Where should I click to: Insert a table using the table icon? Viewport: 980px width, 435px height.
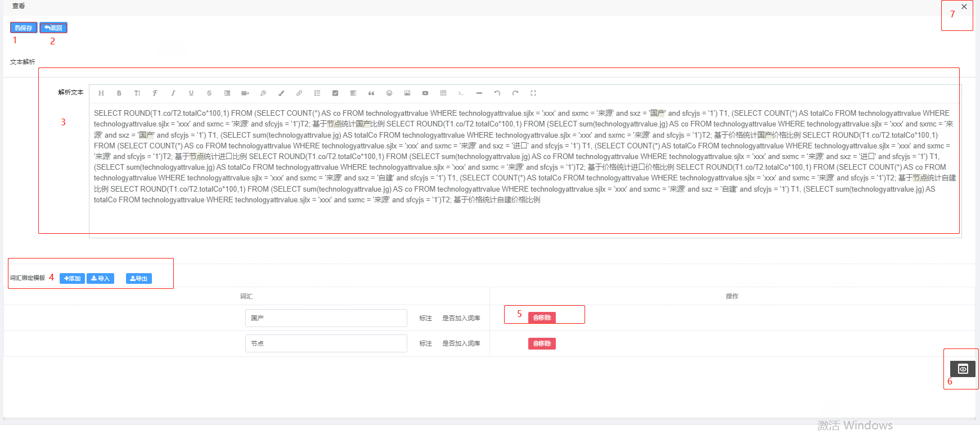[443, 93]
